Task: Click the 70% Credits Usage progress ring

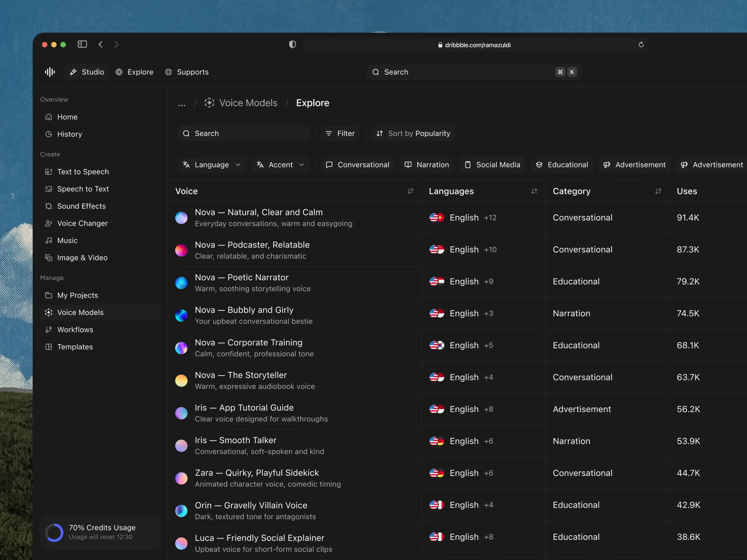Action: coord(54,533)
